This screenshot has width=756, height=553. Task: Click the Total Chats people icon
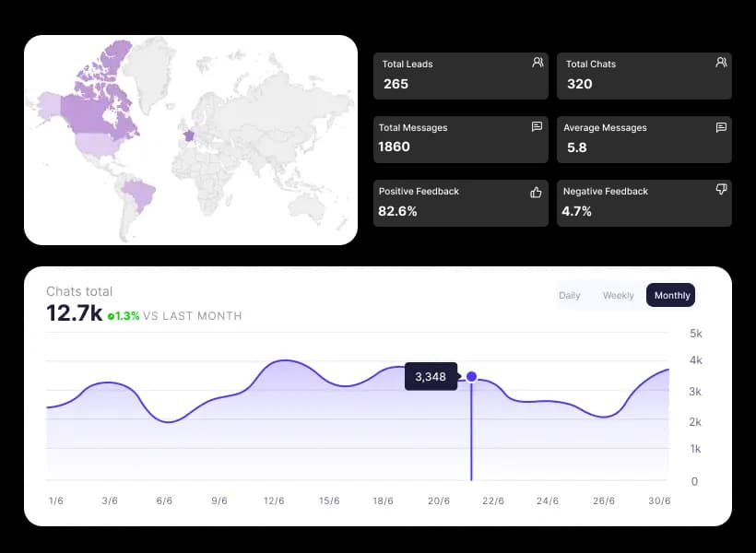[721, 63]
